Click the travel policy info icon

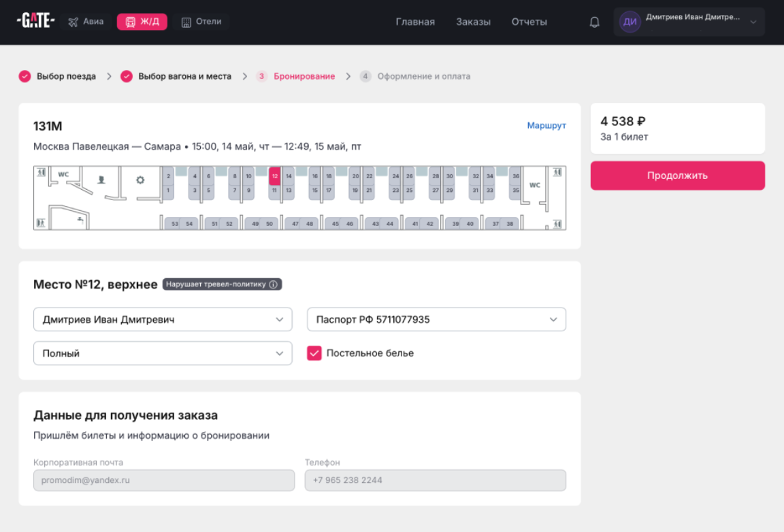(274, 284)
